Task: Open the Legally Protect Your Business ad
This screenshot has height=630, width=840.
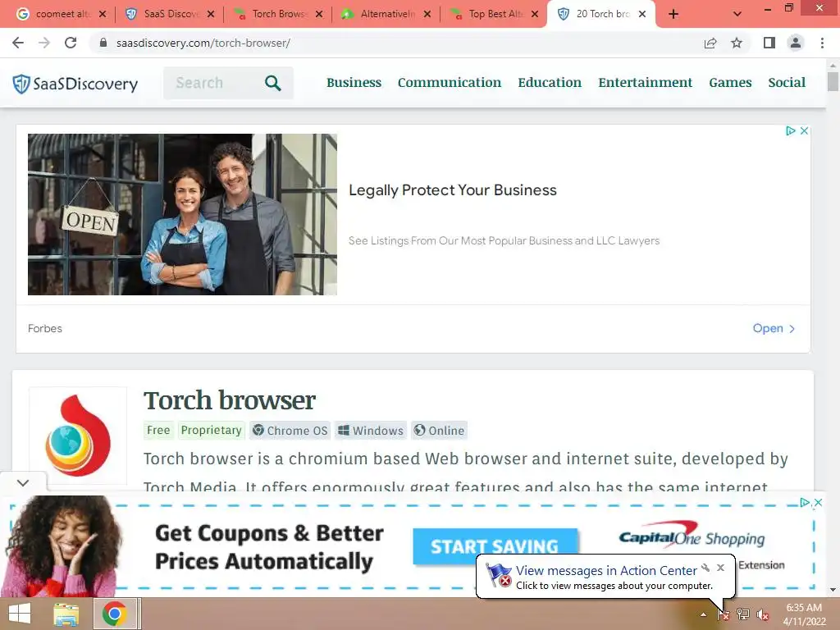Action: [x=452, y=190]
